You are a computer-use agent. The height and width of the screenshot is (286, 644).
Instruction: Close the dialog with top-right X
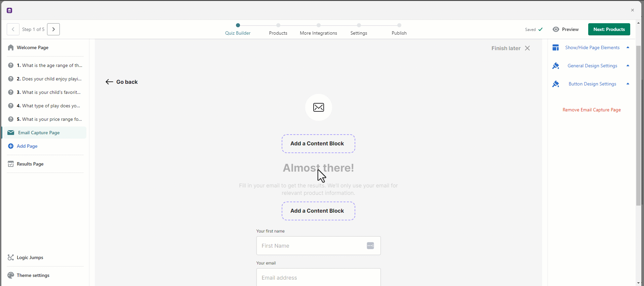point(633,10)
